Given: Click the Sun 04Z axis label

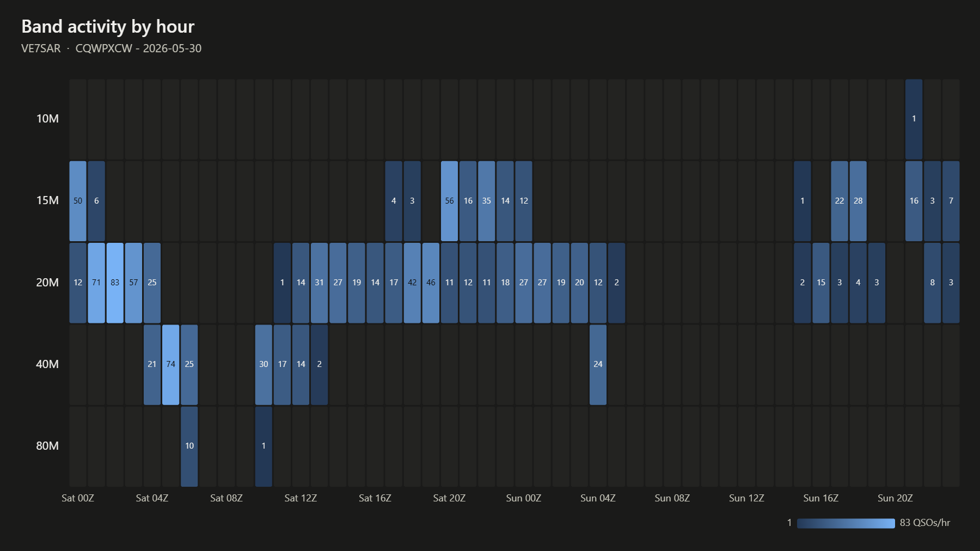Looking at the screenshot, I should (x=598, y=498).
